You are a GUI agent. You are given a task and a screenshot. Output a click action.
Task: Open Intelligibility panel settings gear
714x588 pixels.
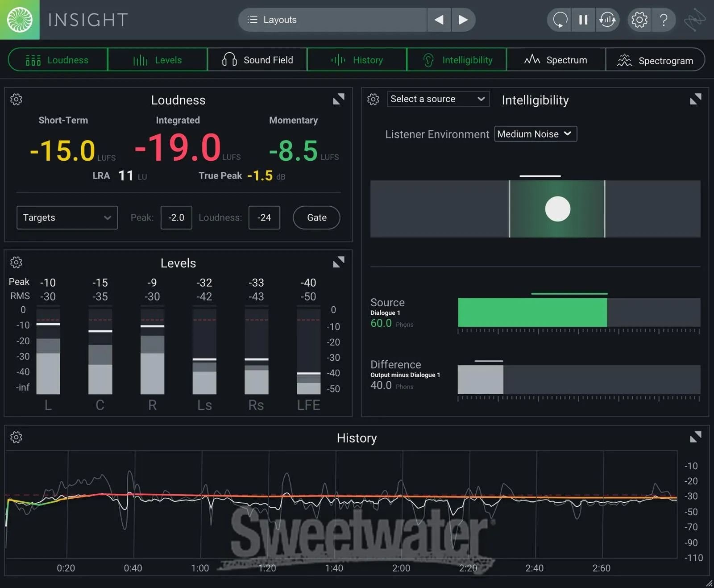pos(373,99)
